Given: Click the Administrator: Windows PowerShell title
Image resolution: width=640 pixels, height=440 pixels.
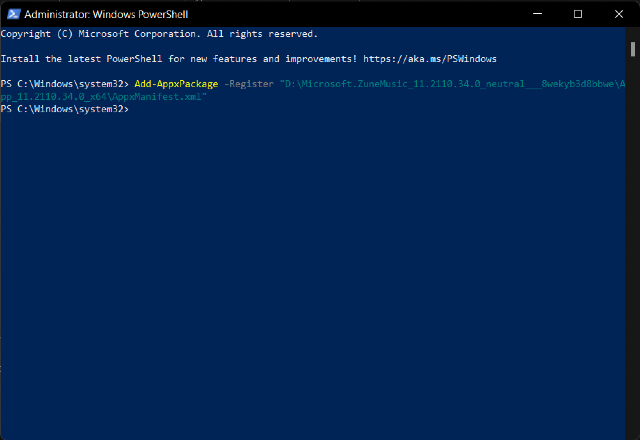Looking at the screenshot, I should 106,14.
